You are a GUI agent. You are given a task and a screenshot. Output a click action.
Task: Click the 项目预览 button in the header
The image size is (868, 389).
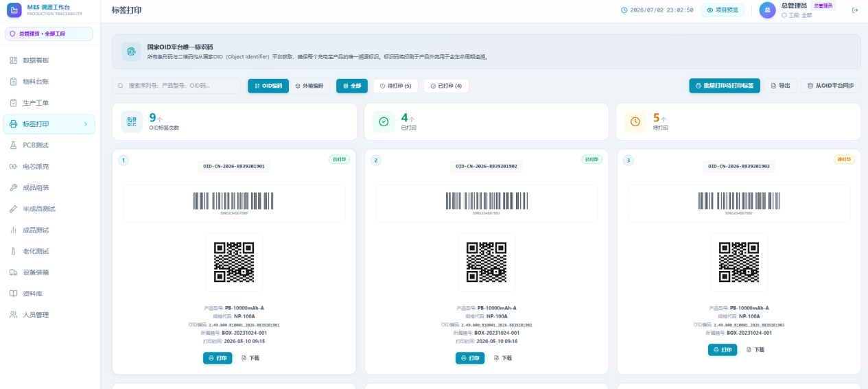(x=722, y=10)
